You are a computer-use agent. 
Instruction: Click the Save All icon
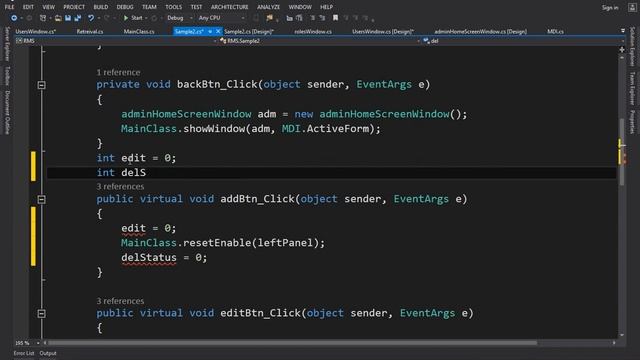point(78,18)
